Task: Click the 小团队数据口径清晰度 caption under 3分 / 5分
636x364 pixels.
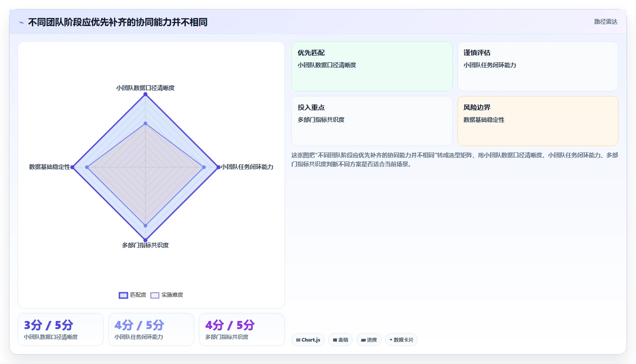Action: 51,337
